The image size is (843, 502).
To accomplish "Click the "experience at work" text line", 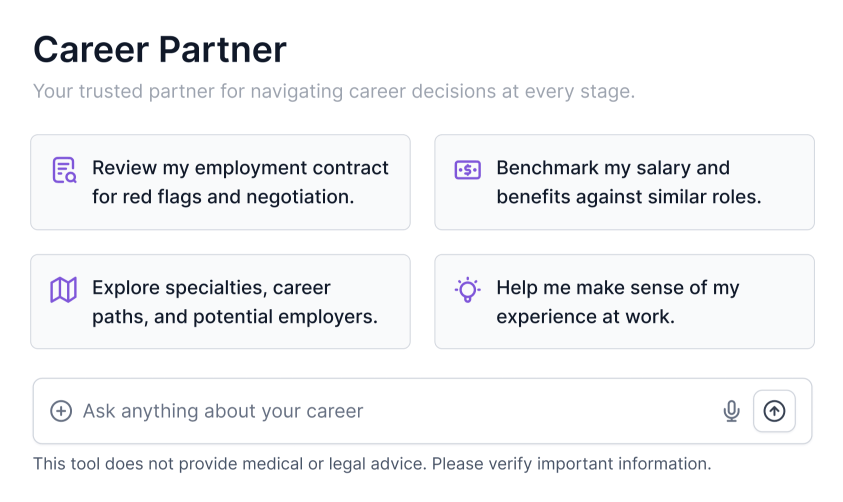I will (x=585, y=317).
